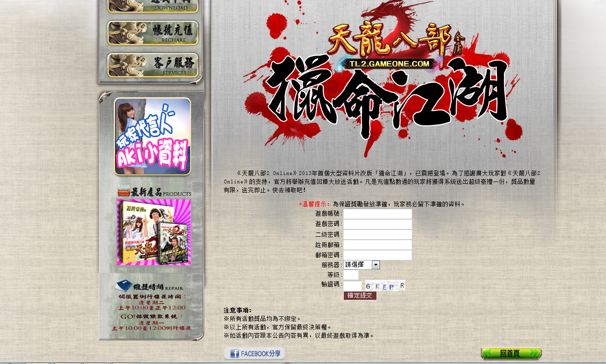Open the 服務器 請選擇 dropdown
The width and height of the screenshot is (606, 364).
(x=362, y=265)
